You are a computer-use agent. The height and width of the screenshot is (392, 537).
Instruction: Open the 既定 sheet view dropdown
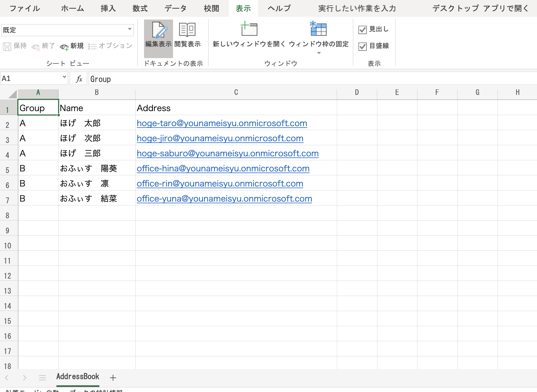tap(130, 30)
